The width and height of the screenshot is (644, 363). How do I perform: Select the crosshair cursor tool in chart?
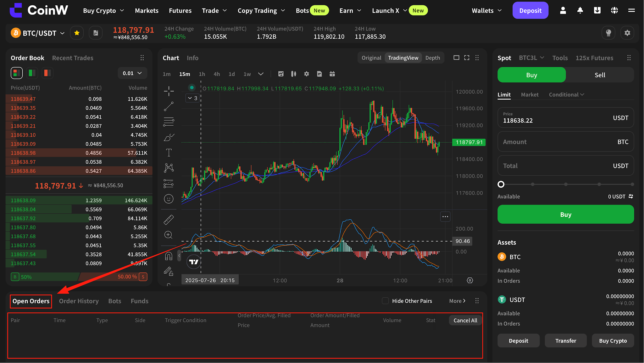click(169, 91)
